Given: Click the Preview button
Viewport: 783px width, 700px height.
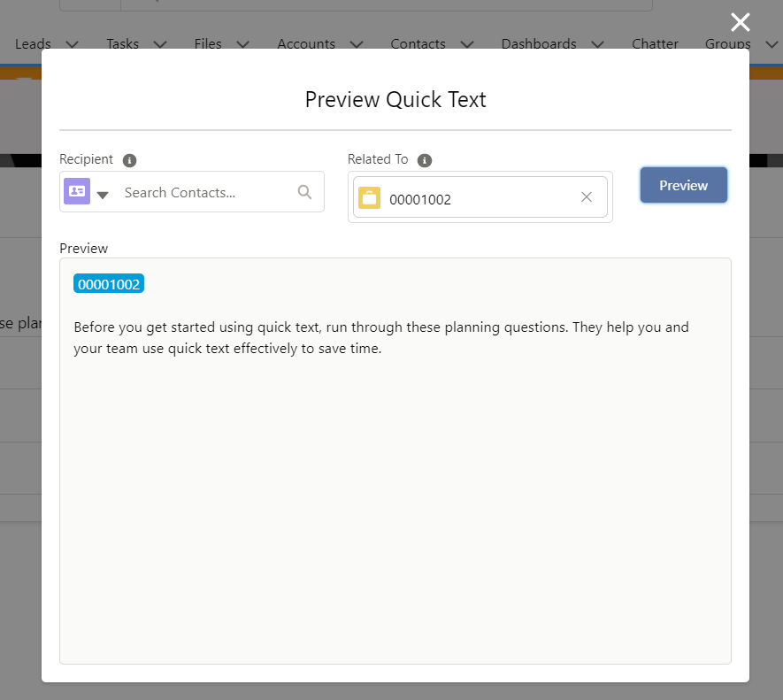Looking at the screenshot, I should click(x=683, y=185).
